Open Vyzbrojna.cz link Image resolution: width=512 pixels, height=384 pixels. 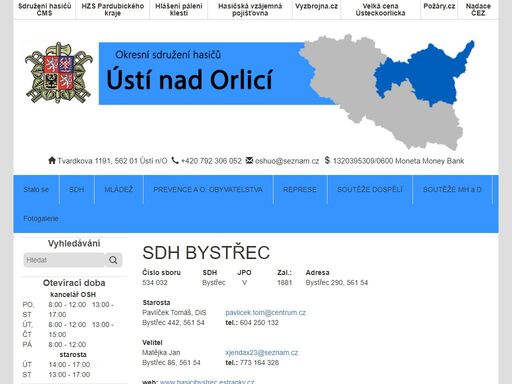point(316,6)
